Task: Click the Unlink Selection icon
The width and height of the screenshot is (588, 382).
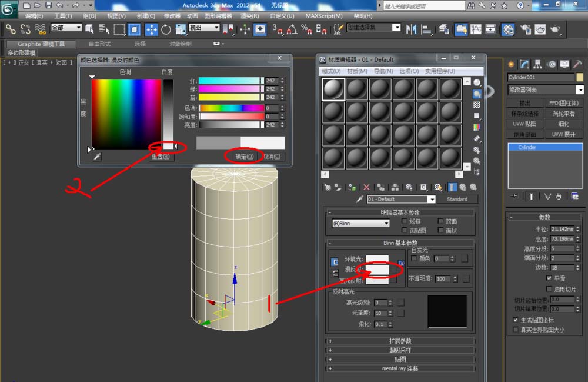Action: [25, 29]
